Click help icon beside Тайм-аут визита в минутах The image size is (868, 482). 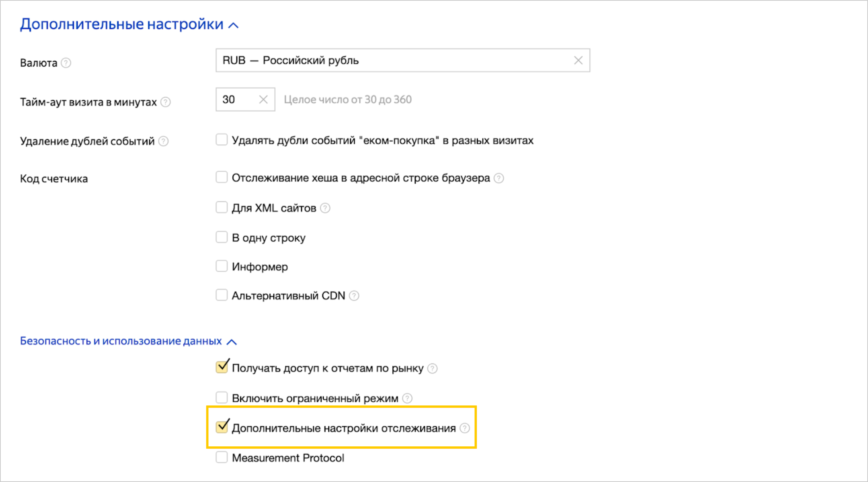point(166,102)
